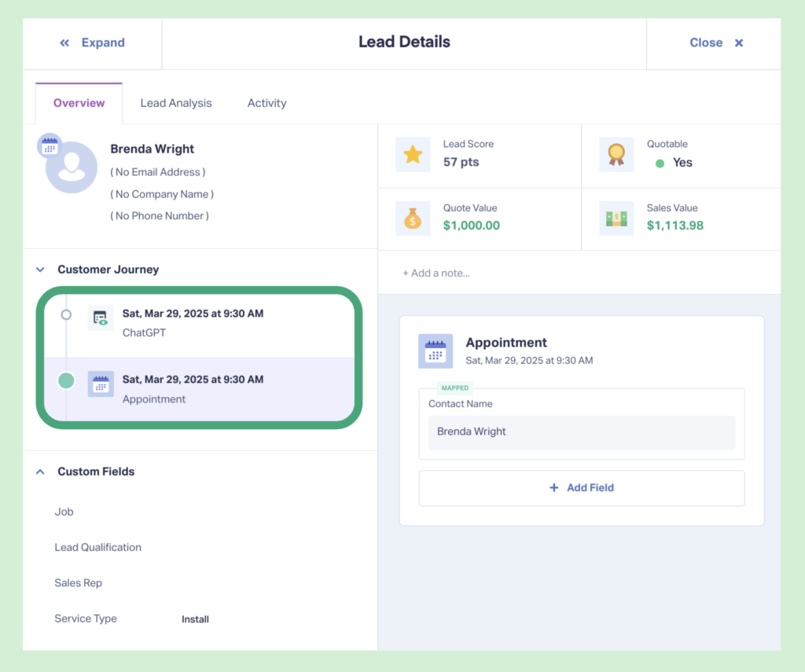Viewport: 805px width, 672px height.
Task: Click the Appointment calendar icon in the timeline
Action: pyautogui.click(x=101, y=384)
